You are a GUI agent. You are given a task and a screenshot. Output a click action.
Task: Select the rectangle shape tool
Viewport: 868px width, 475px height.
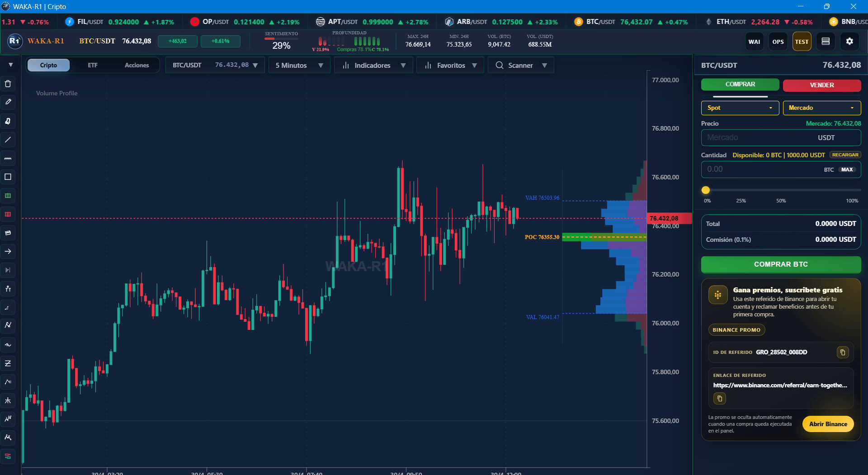pos(8,177)
